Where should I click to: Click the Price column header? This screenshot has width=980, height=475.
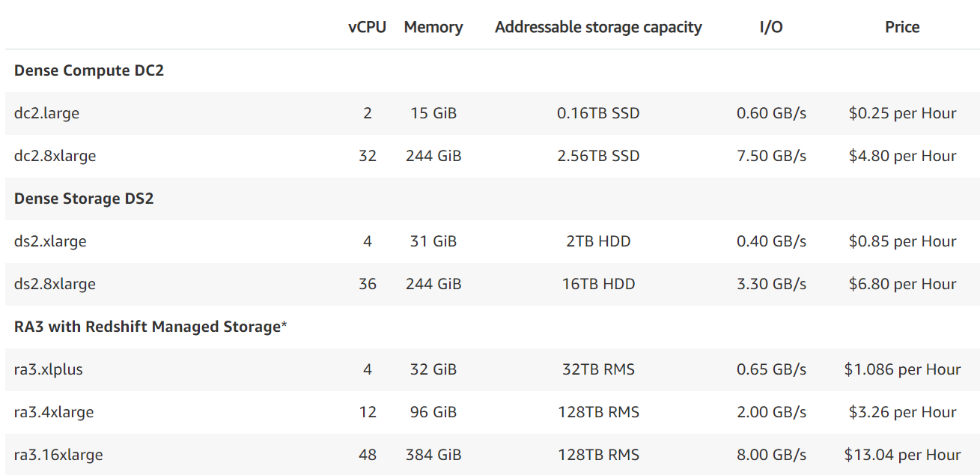(902, 28)
